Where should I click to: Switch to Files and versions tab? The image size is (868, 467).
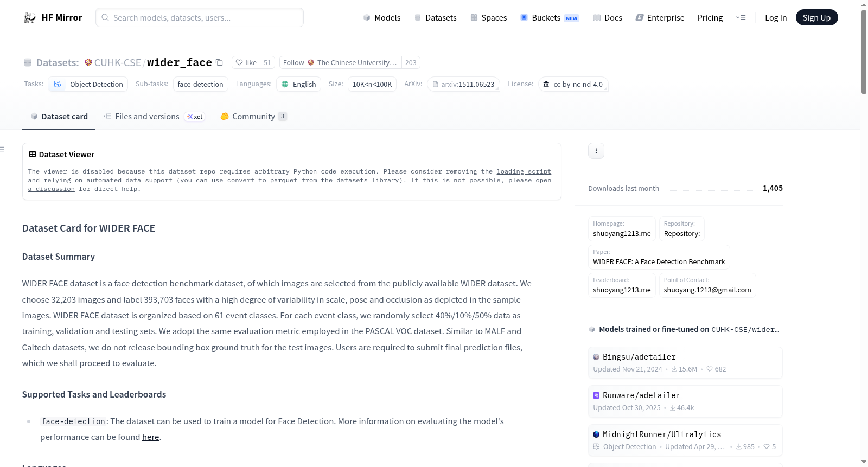[x=154, y=117]
